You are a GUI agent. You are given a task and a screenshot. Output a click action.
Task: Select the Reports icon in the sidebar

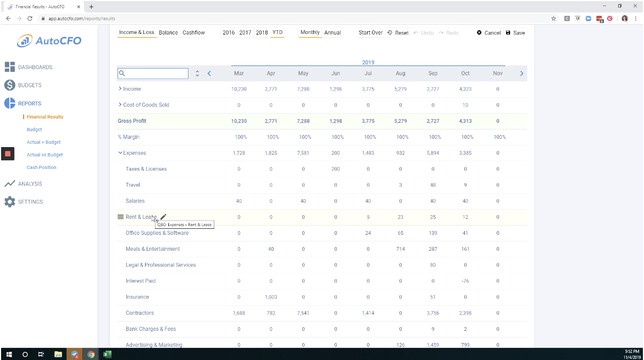(9, 103)
